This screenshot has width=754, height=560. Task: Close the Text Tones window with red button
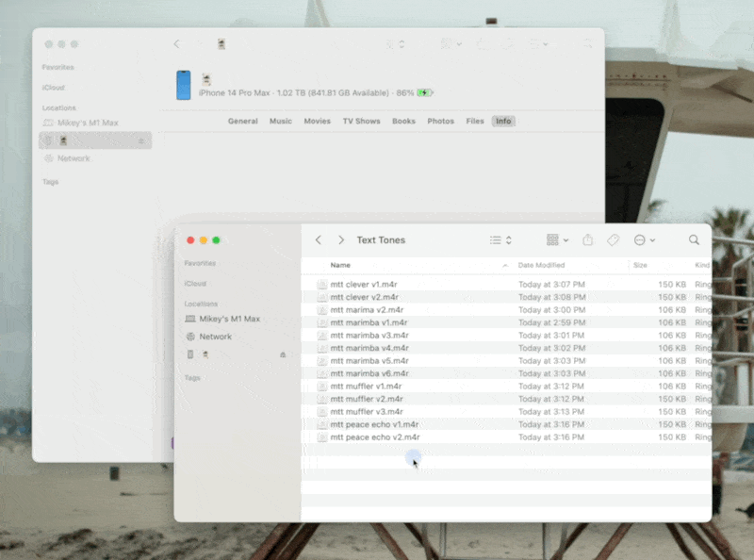(x=190, y=240)
